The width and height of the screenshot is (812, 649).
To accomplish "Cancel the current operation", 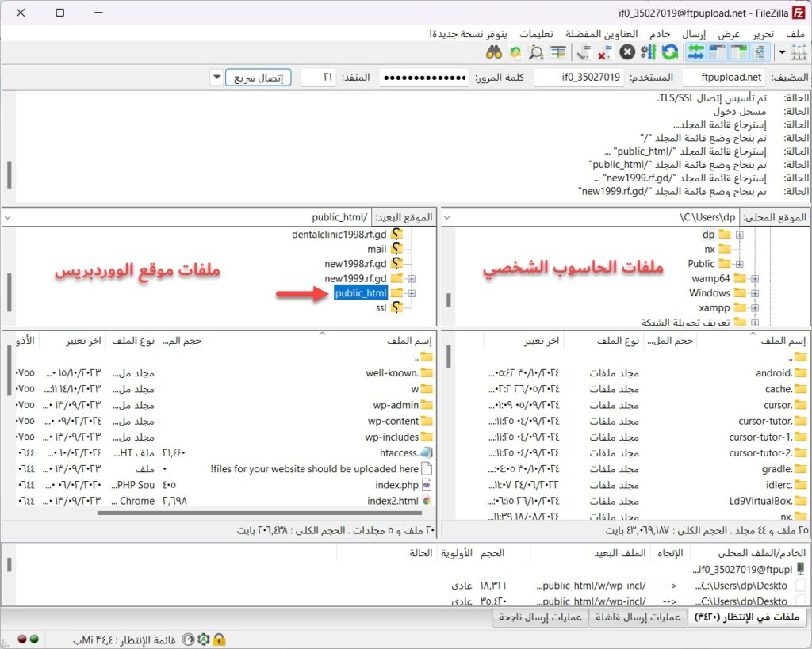I will pos(627,52).
